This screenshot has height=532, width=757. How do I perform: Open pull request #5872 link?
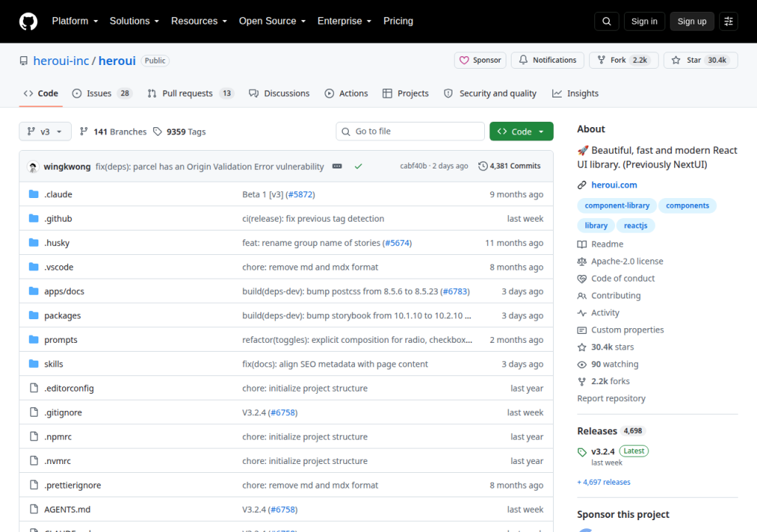click(x=300, y=194)
